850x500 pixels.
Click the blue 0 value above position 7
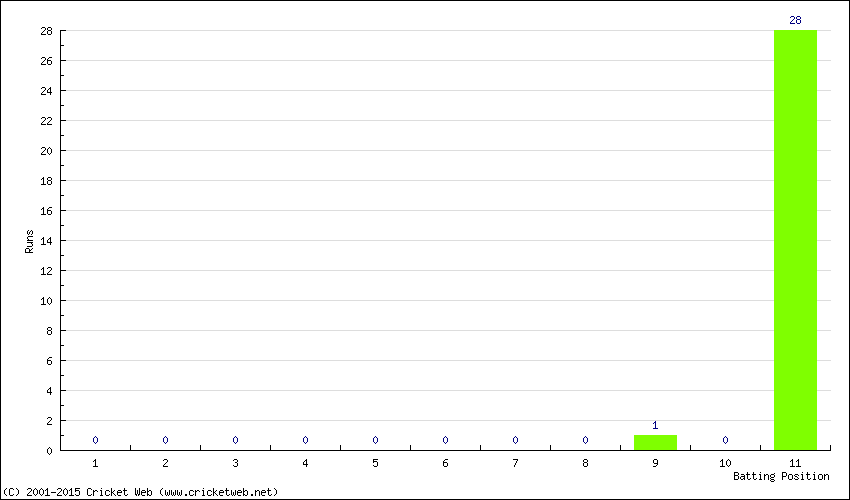[515, 440]
